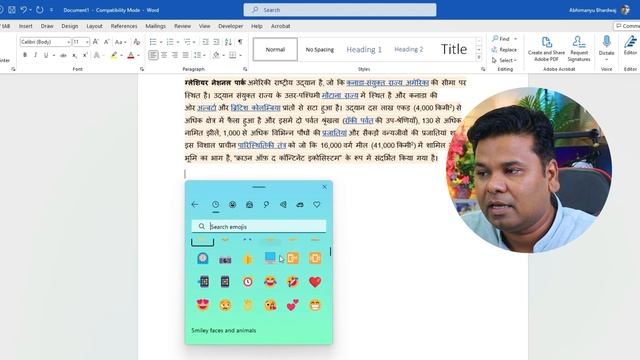This screenshot has width=640, height=360.
Task: Open the Select dropdown in Editing
Action: tap(504, 60)
